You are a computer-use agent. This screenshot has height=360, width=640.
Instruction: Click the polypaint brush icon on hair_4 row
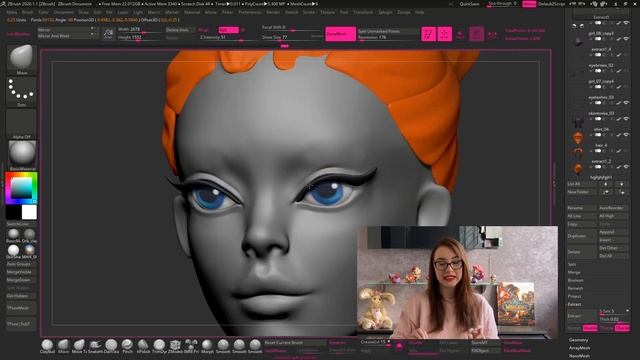(x=619, y=151)
